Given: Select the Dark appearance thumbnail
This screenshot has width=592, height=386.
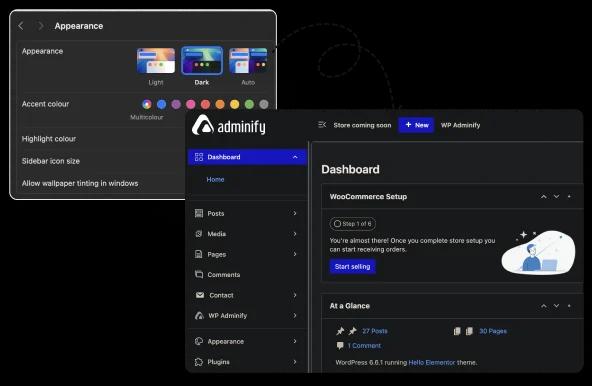Looking at the screenshot, I should (202, 60).
